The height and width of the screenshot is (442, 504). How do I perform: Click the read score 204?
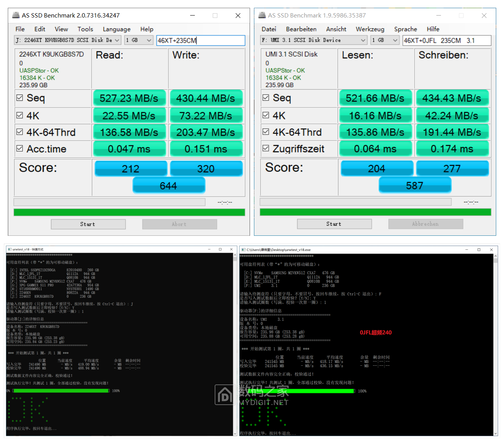pyautogui.click(x=377, y=168)
